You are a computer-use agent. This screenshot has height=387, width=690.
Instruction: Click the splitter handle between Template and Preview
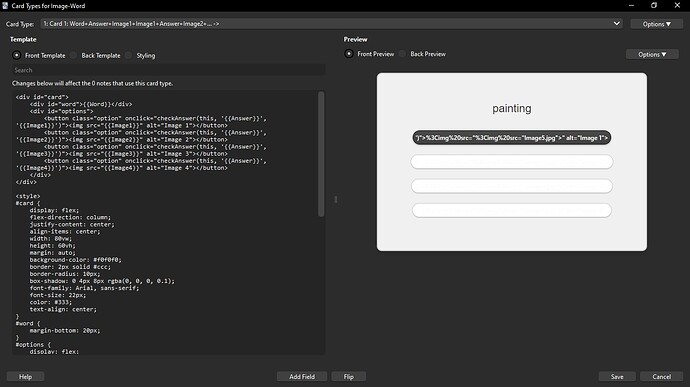(336, 199)
